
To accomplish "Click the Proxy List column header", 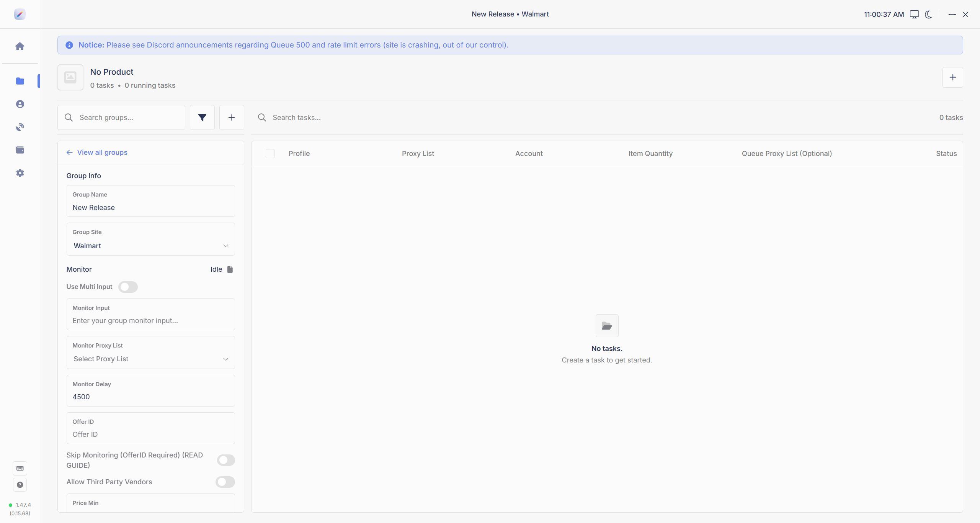I will pos(418,154).
